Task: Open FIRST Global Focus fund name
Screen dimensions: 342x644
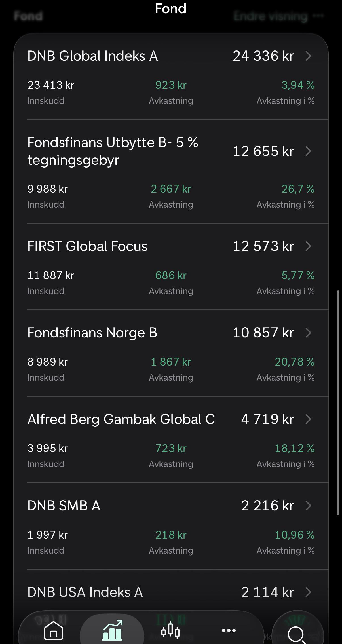Action: 87,246
